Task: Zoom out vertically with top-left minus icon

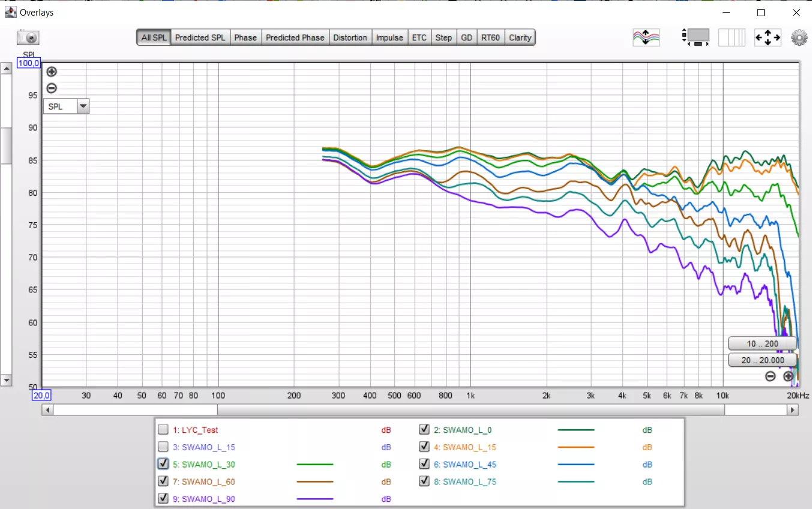Action: pyautogui.click(x=52, y=88)
